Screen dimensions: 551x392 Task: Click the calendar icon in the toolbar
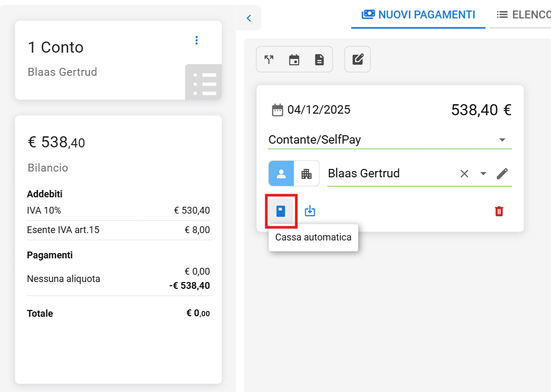pos(294,59)
